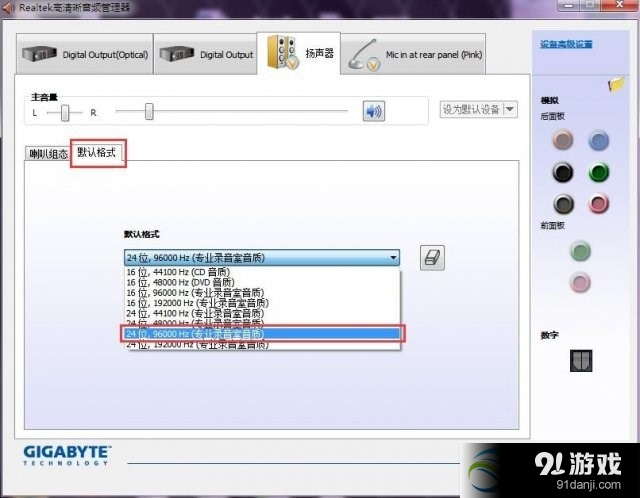Click the Realtek speaker icon in title bar
Screen dimensions: 640x498
coord(8,8)
